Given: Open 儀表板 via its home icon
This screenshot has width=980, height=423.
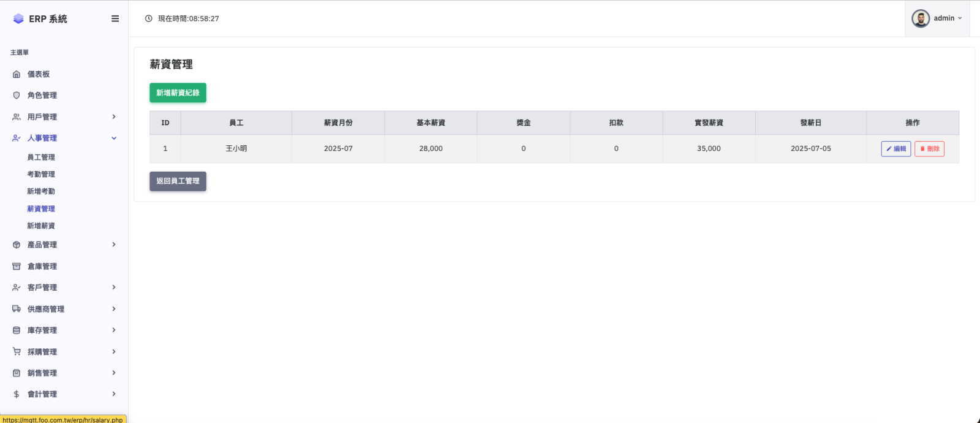Looking at the screenshot, I should pos(17,74).
